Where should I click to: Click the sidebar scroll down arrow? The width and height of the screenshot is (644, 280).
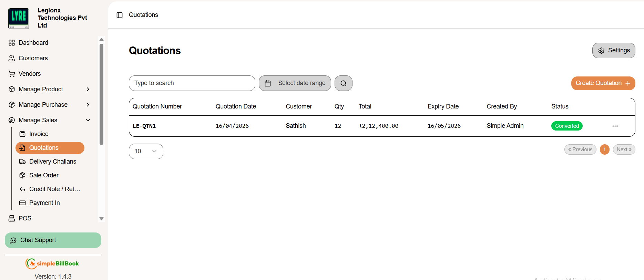coord(101,219)
